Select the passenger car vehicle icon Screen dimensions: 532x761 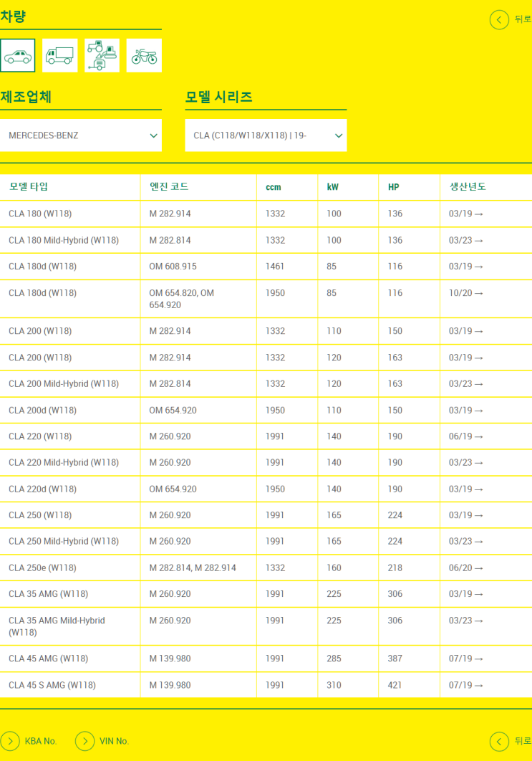click(x=17, y=55)
